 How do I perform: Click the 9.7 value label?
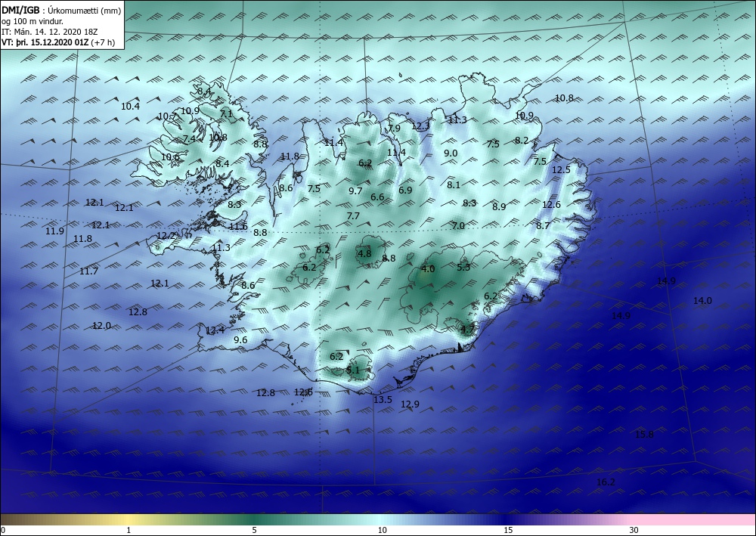click(x=355, y=191)
